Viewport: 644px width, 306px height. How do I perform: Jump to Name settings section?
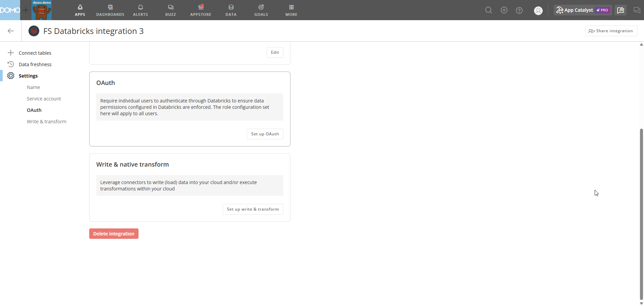tap(33, 87)
